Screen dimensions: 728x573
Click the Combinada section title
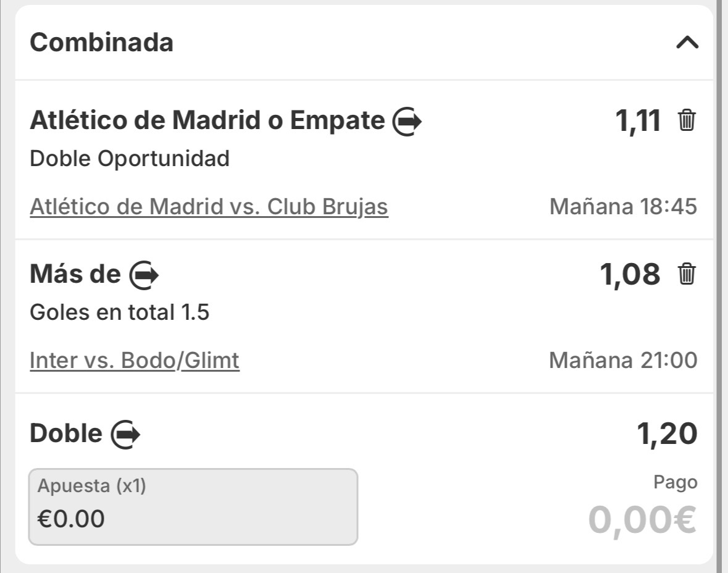click(x=101, y=43)
